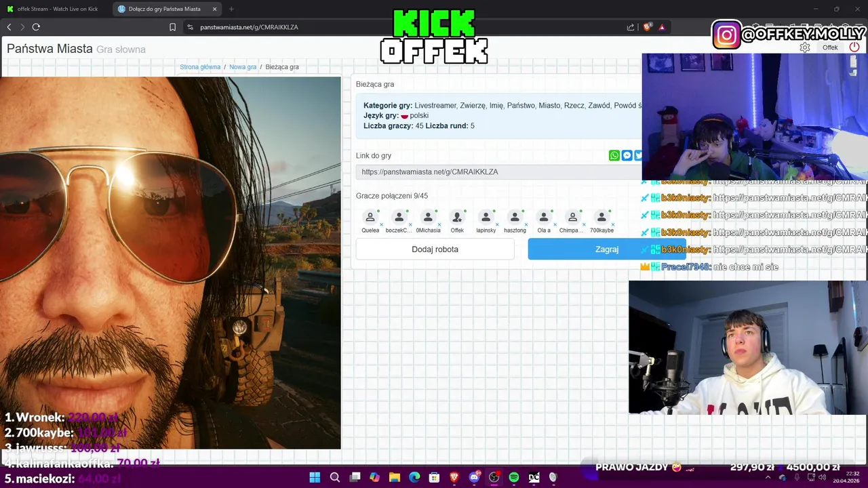The height and width of the screenshot is (488, 868).
Task: Click lapinsky player avatar
Action: coord(486,217)
